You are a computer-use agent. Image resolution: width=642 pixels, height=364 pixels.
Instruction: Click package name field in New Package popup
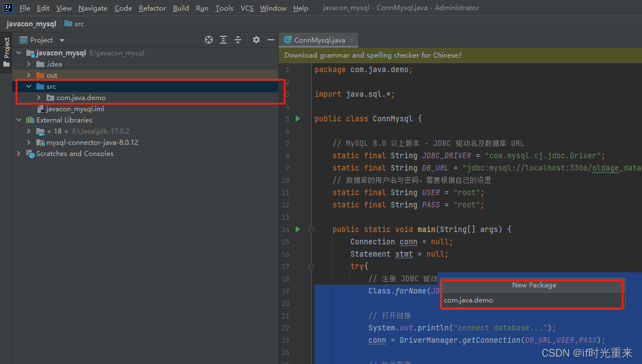[x=532, y=300]
